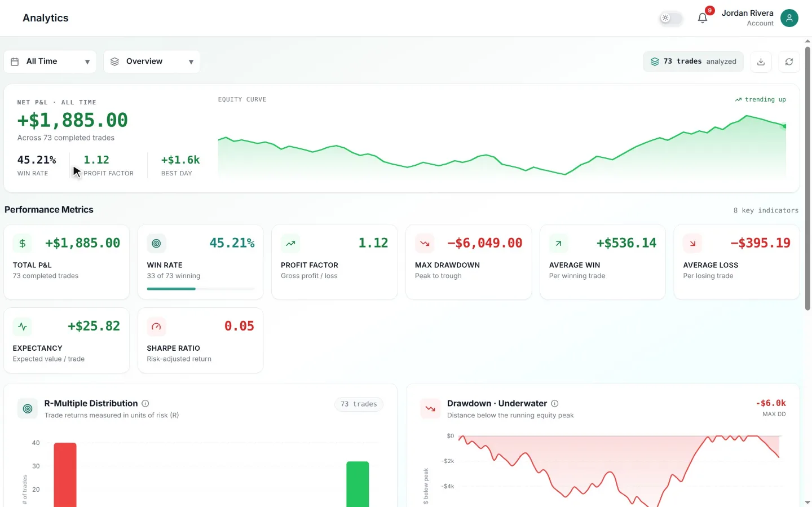Click the 0.05 Sharpe Ratio value
This screenshot has width=812, height=507.
coord(239,326)
